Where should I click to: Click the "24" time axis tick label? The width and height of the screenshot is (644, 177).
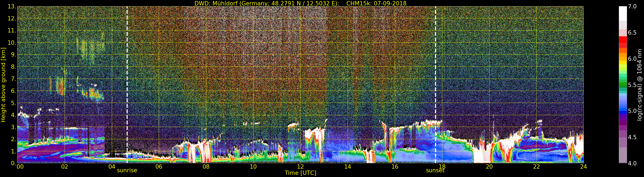click(583, 166)
